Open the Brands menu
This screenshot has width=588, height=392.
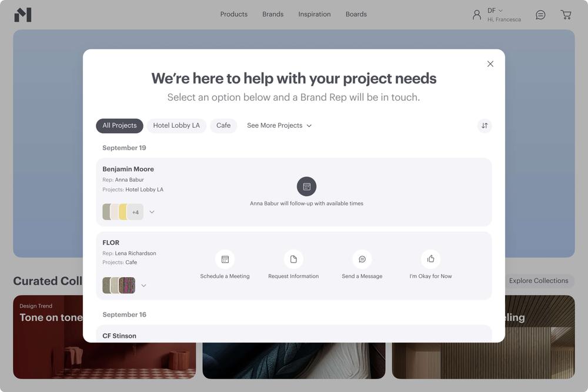coord(273,14)
